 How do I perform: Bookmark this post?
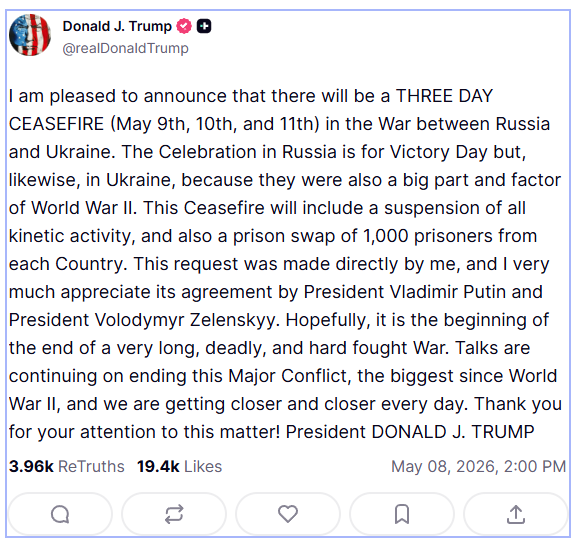402,514
